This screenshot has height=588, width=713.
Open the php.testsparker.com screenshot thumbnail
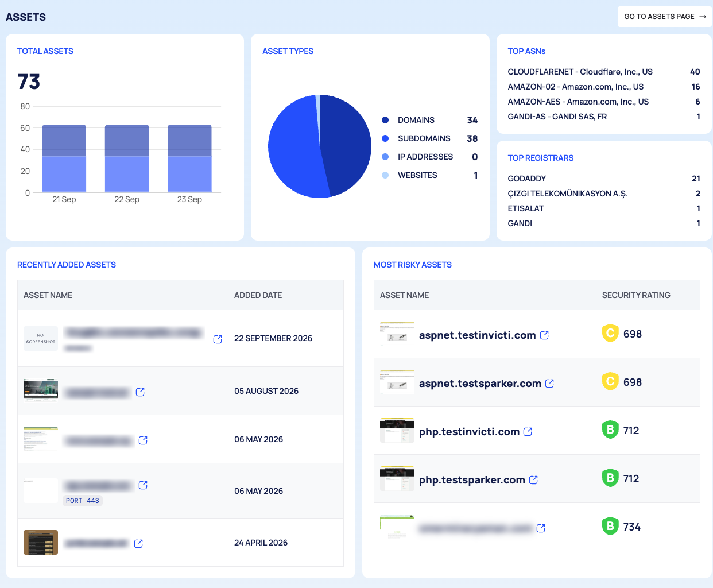tap(397, 478)
